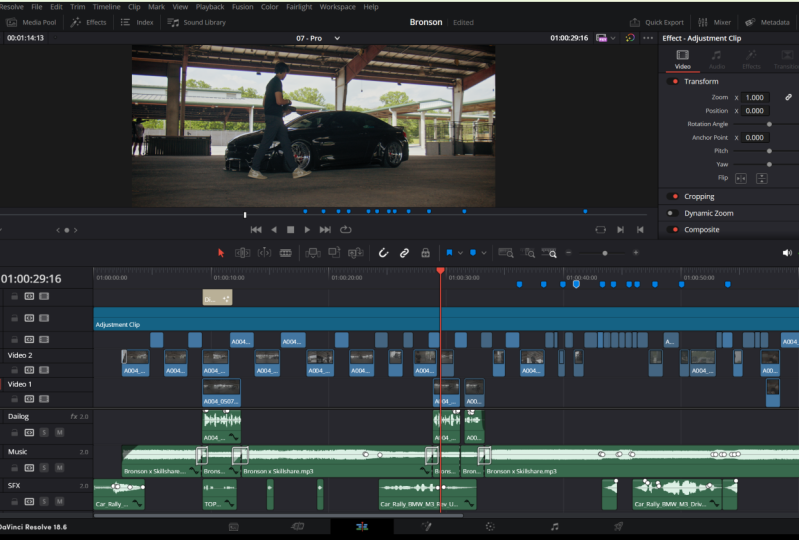The height and width of the screenshot is (540, 799).
Task: Click the Overwrite Clip icon
Action: 334,253
